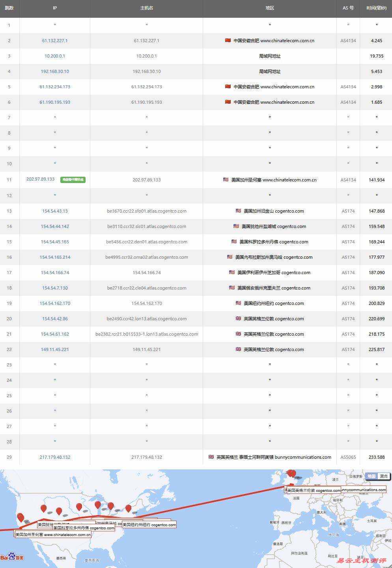This screenshot has width=392, height=568.
Task: Open IP link 217.179.48.132 in row 29
Action: point(55,457)
